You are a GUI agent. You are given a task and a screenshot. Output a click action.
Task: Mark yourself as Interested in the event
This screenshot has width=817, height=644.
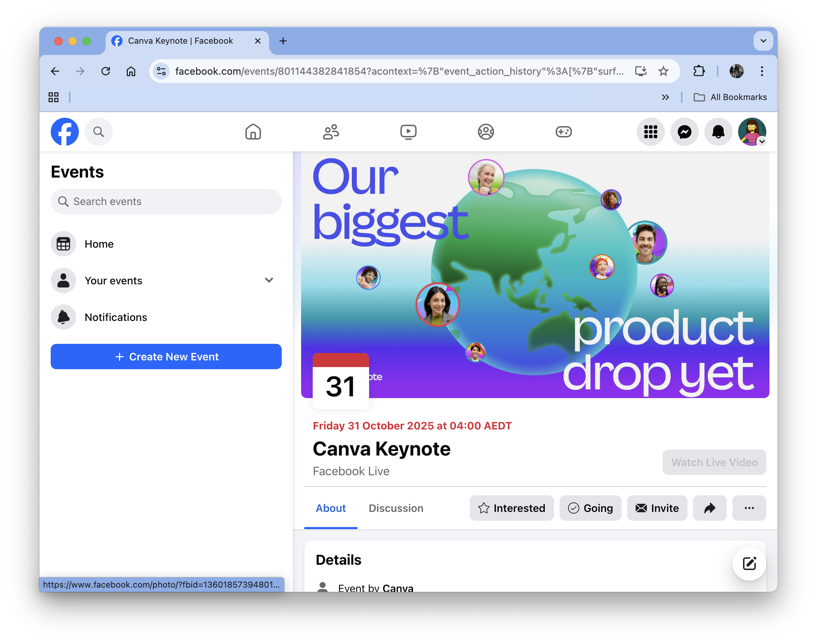[x=511, y=508]
